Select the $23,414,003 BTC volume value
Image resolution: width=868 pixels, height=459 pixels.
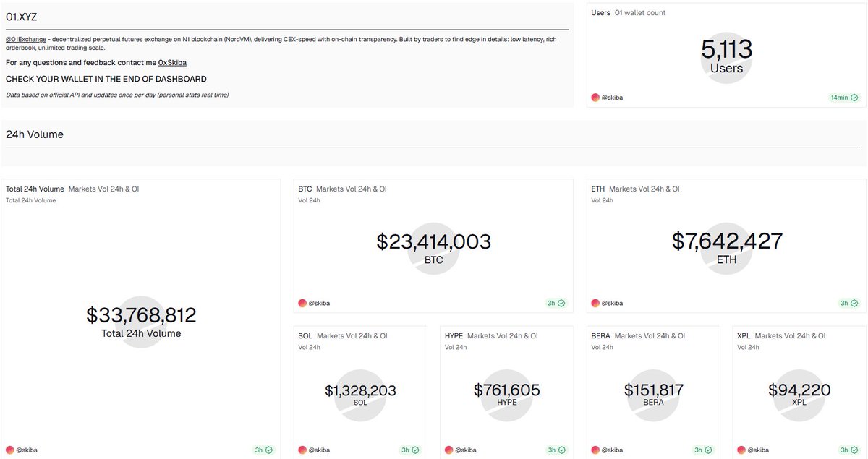(x=433, y=241)
